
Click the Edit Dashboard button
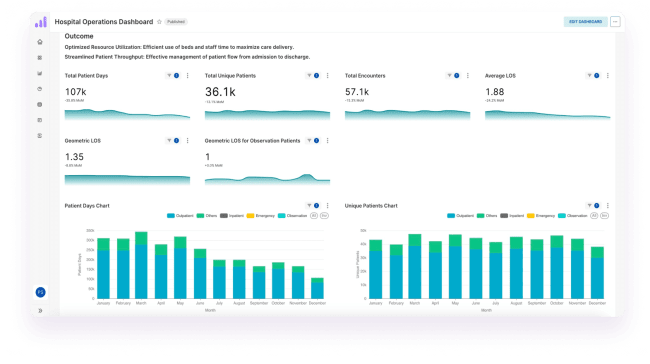click(585, 22)
